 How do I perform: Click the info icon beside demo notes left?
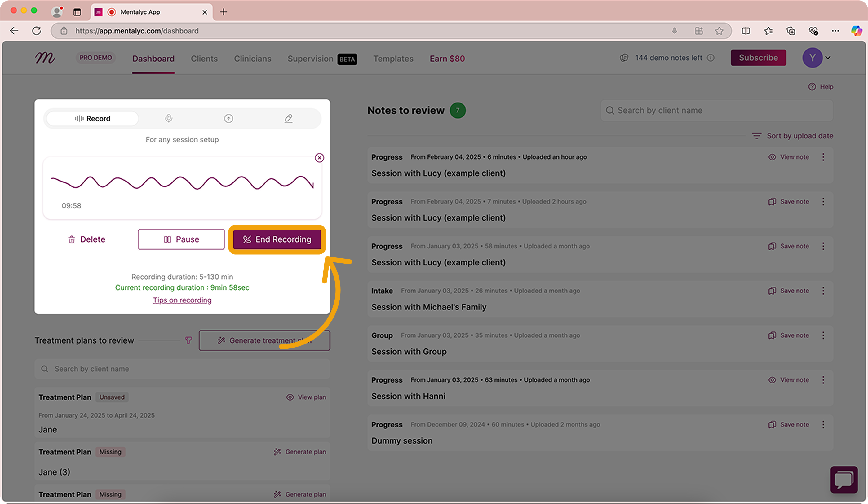click(x=711, y=58)
